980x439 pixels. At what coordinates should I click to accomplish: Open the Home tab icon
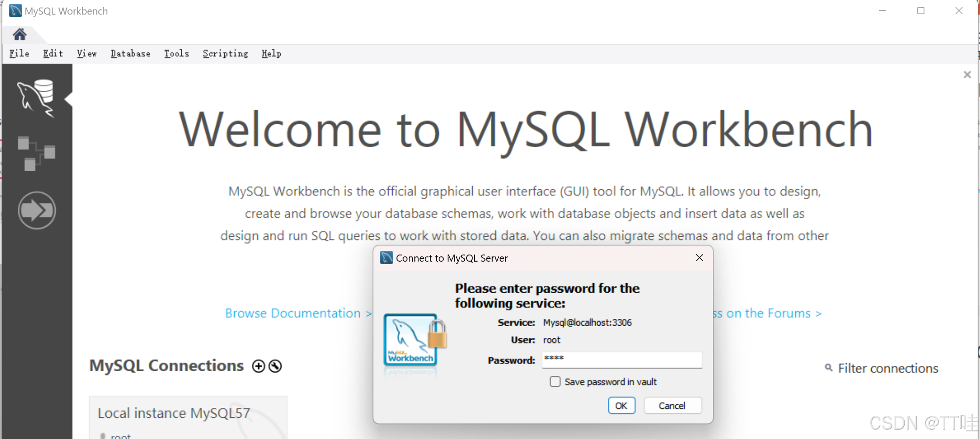point(20,34)
